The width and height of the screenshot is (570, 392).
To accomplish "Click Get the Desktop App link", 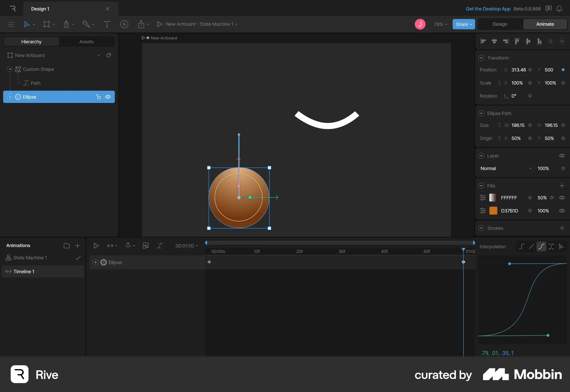I will pyautogui.click(x=488, y=9).
